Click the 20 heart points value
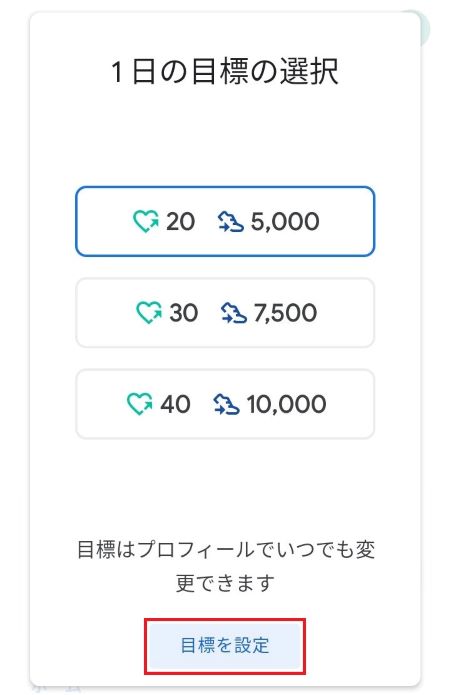Viewport: 450px width, 695px height. (x=180, y=222)
